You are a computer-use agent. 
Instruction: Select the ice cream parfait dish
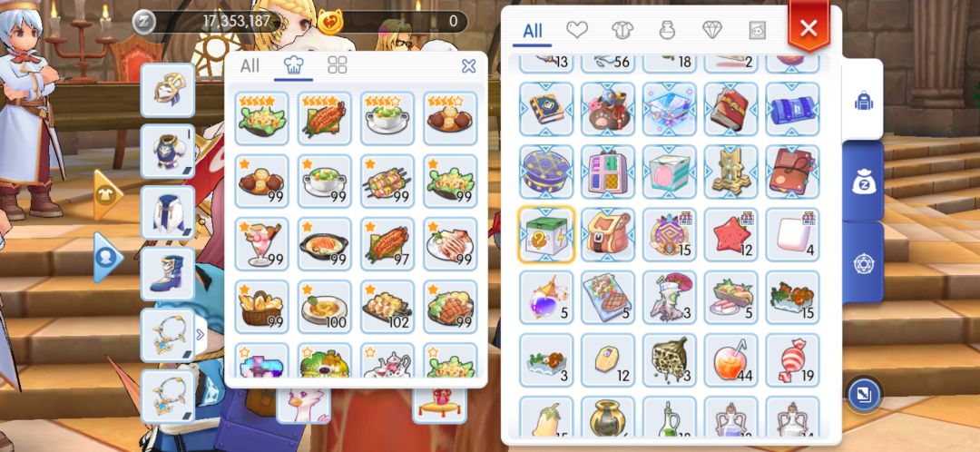point(262,244)
